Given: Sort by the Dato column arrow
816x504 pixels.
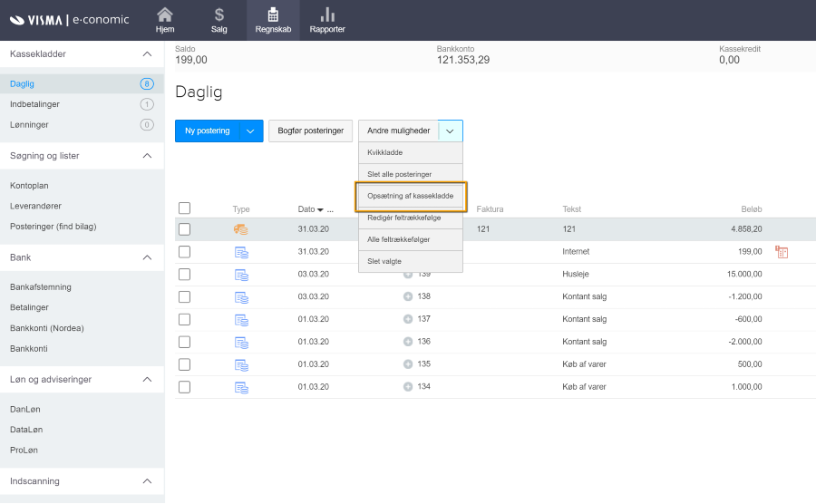Looking at the screenshot, I should (321, 209).
